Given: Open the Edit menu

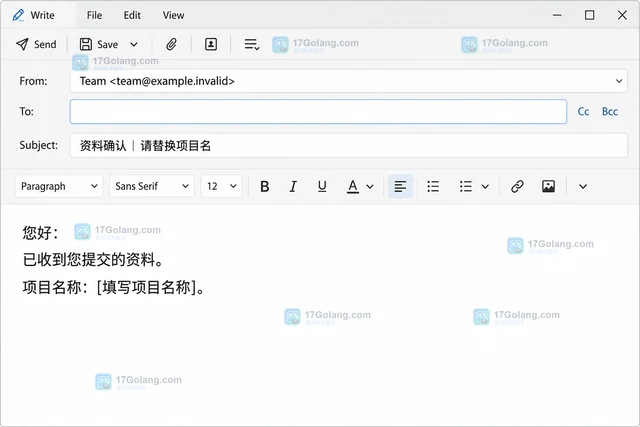Looking at the screenshot, I should pyautogui.click(x=132, y=15).
